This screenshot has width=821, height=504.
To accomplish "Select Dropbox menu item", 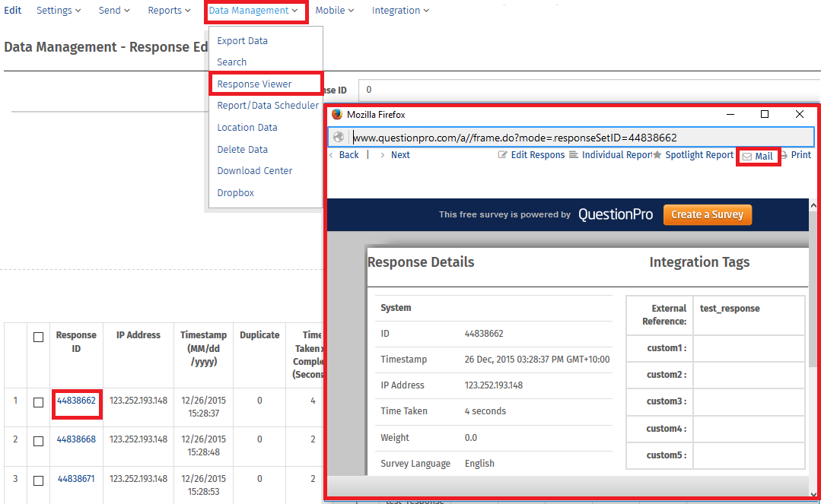I will [x=236, y=192].
